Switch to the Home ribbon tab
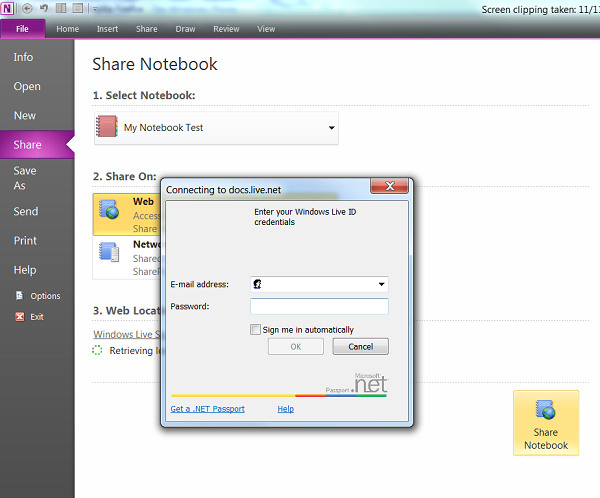This screenshot has height=498, width=600. click(68, 29)
